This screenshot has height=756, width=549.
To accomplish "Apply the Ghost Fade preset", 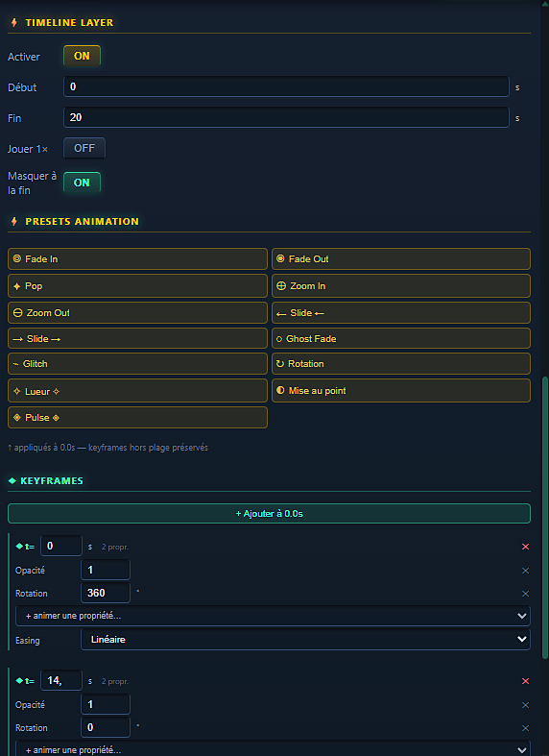I will [x=401, y=338].
